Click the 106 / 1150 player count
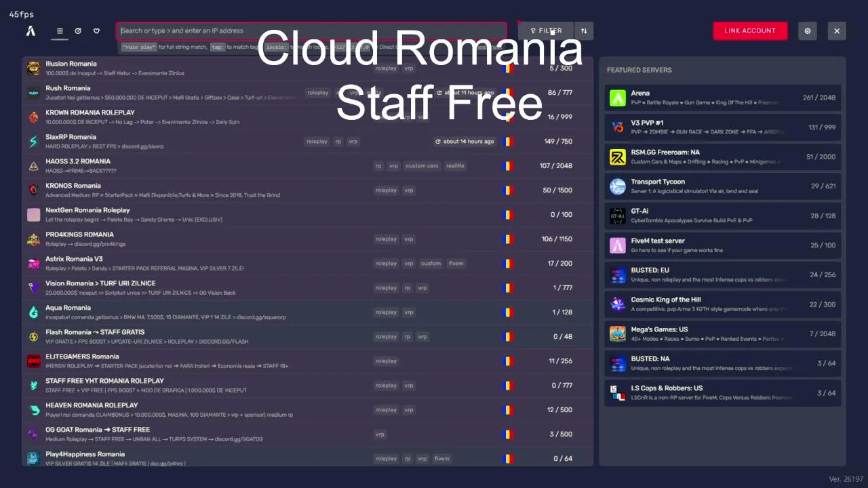Screen dimensions: 868x488 pos(557,239)
